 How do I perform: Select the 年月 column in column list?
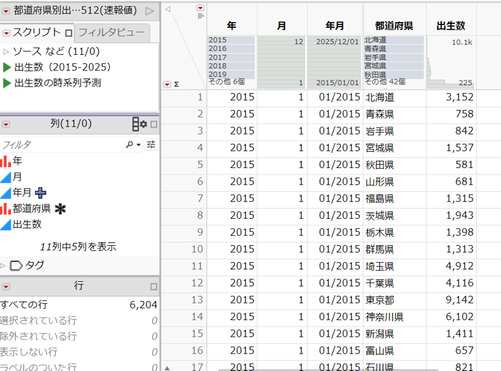click(x=22, y=192)
